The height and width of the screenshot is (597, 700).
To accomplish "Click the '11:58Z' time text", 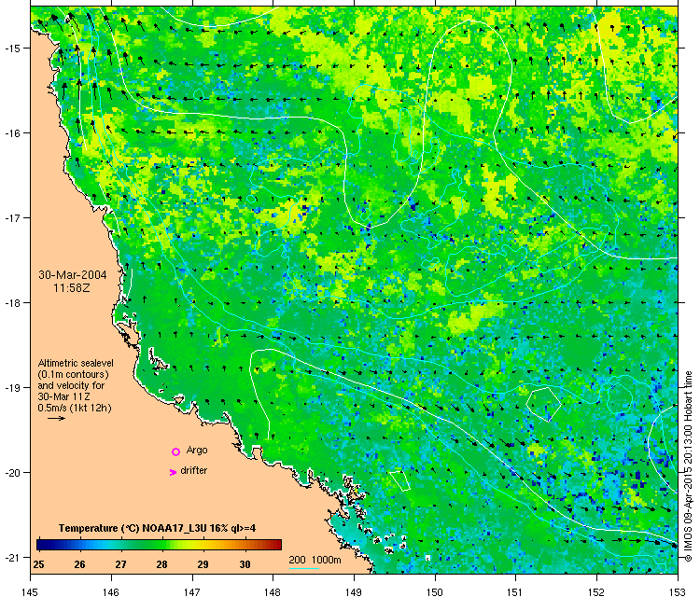I will click(72, 288).
